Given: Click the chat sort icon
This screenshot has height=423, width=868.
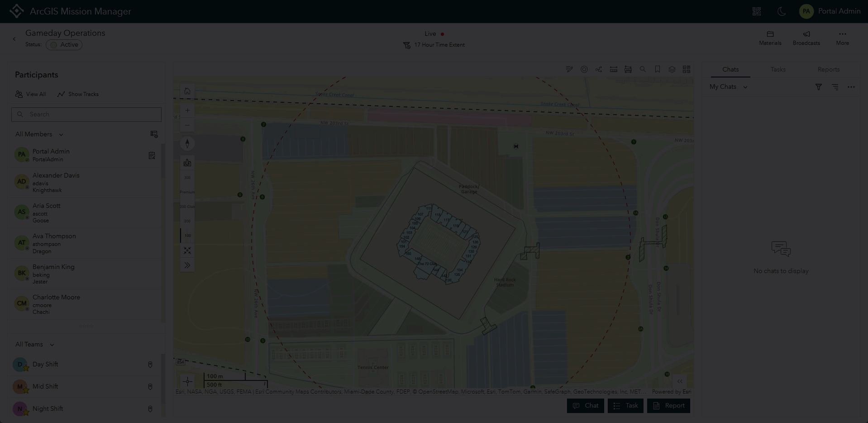Looking at the screenshot, I should [x=835, y=87].
